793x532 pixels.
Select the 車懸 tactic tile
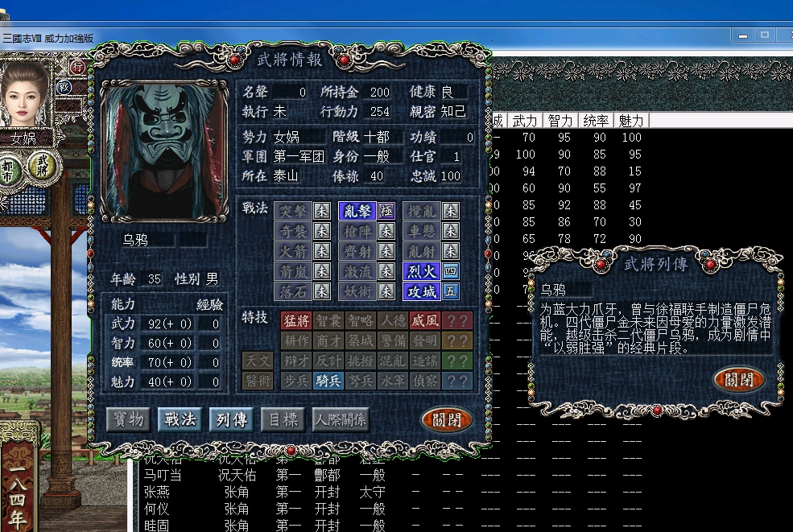(422, 231)
